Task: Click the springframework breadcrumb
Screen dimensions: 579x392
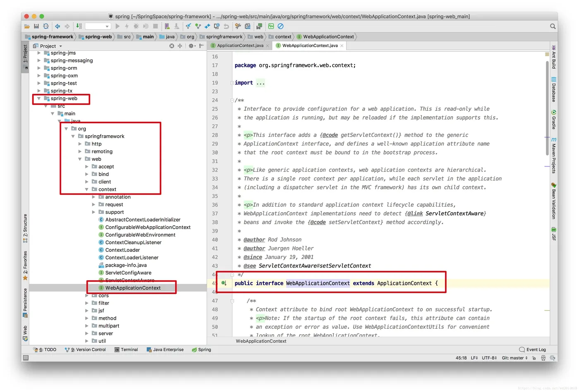Action: [x=221, y=37]
